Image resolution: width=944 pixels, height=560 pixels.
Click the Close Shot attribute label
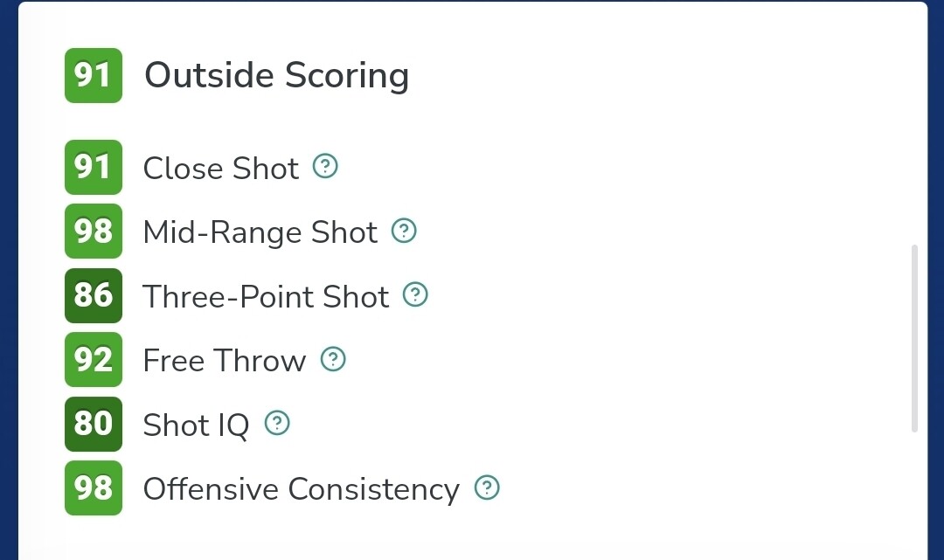220,168
